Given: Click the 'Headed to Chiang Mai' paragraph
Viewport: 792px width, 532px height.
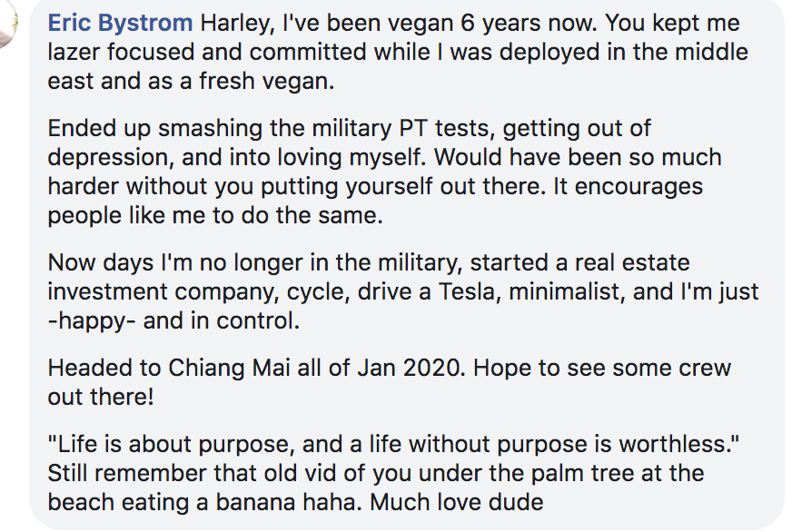Looking at the screenshot, I should (x=389, y=382).
